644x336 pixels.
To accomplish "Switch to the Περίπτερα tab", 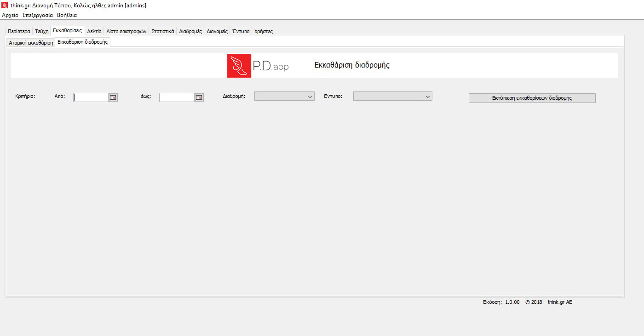I will click(x=19, y=32).
